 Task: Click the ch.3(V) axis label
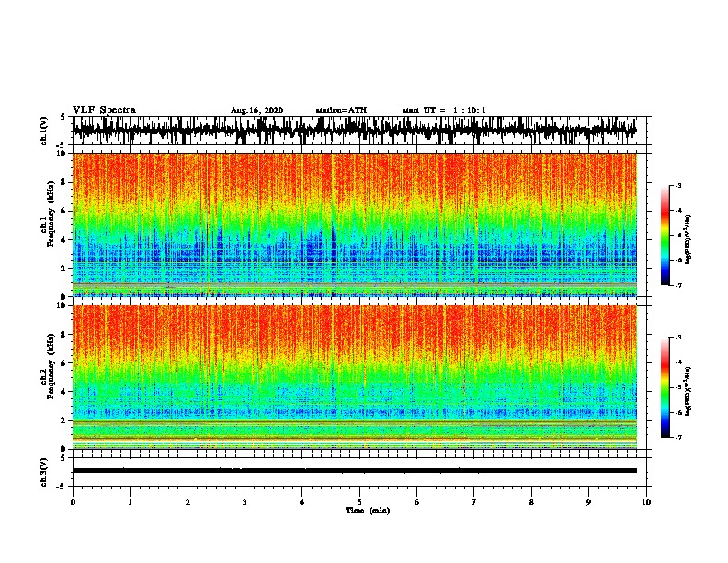click(44, 472)
